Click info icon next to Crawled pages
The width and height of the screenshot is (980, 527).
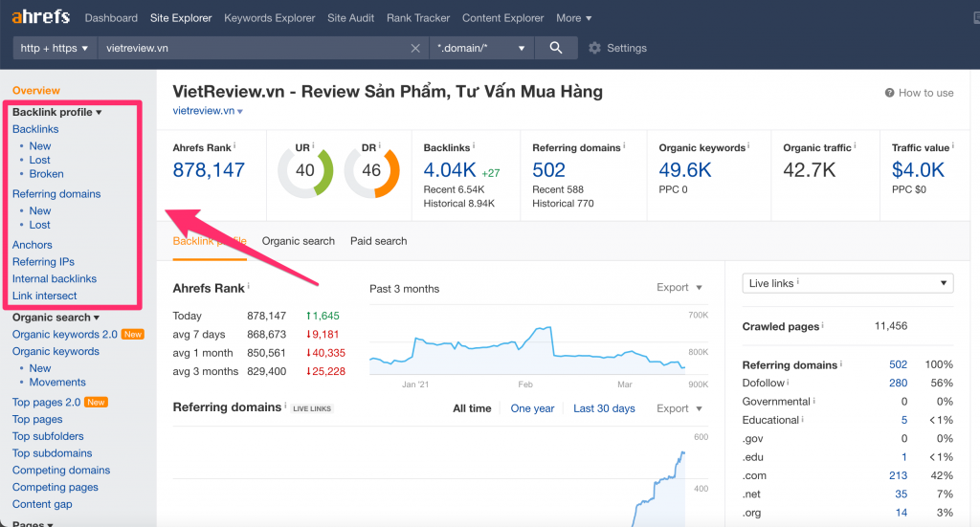(x=822, y=324)
